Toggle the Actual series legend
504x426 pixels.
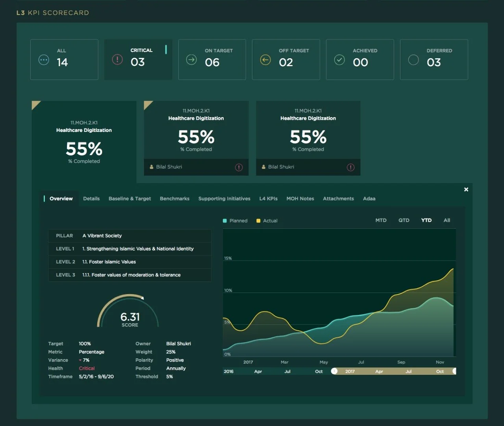[x=267, y=221]
